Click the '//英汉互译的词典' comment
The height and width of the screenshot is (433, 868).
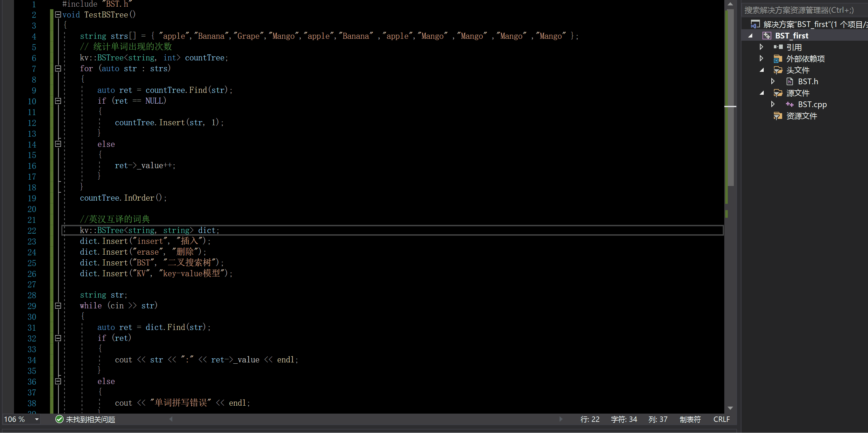coord(114,219)
